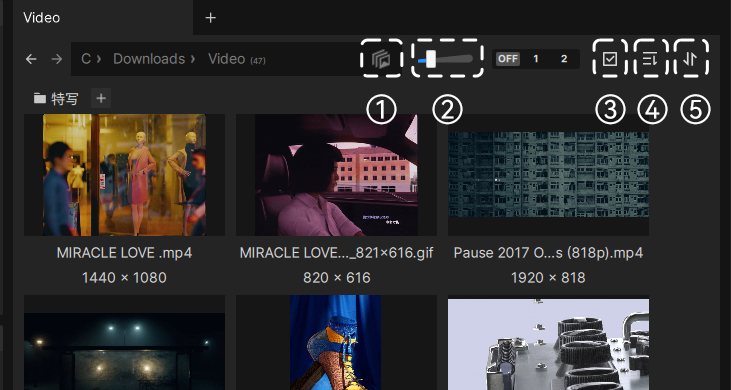The image size is (731, 390).
Task: Open a new tab with plus
Action: [211, 18]
